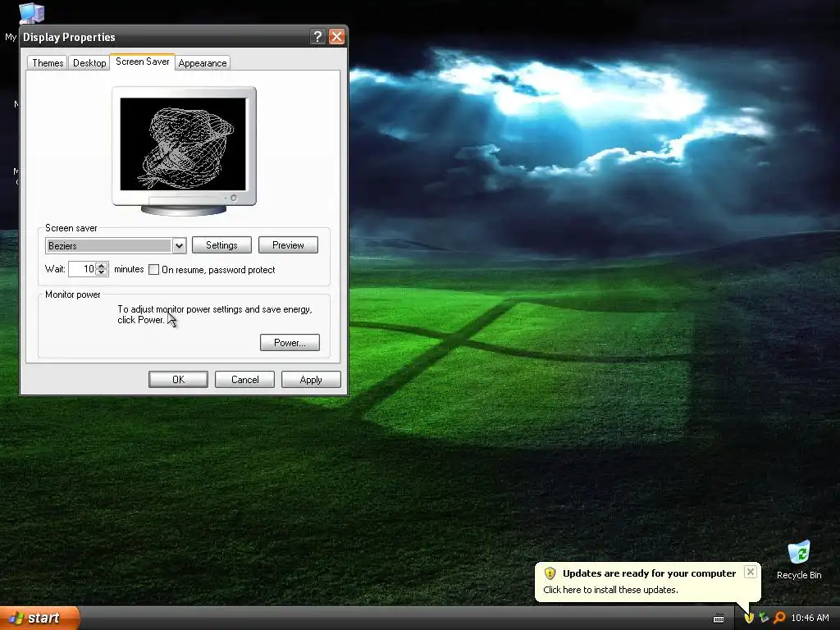Open the Recycle Bin icon

pos(799,559)
